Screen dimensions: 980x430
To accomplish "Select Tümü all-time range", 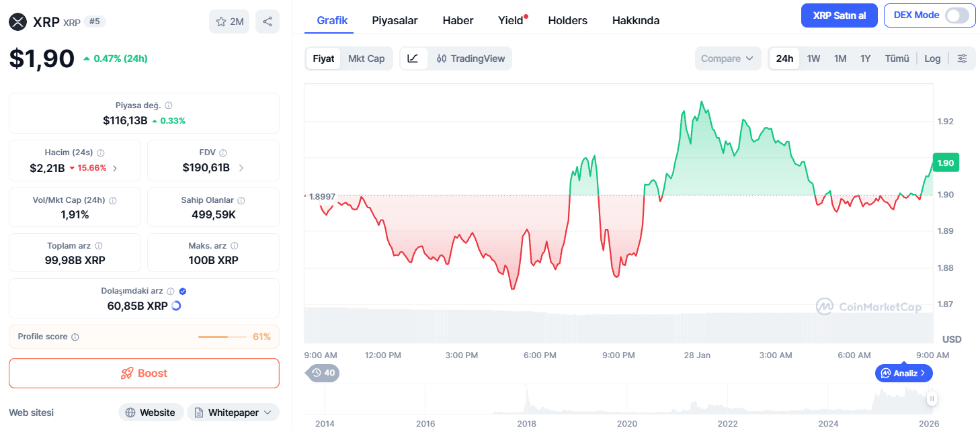I will pos(897,58).
